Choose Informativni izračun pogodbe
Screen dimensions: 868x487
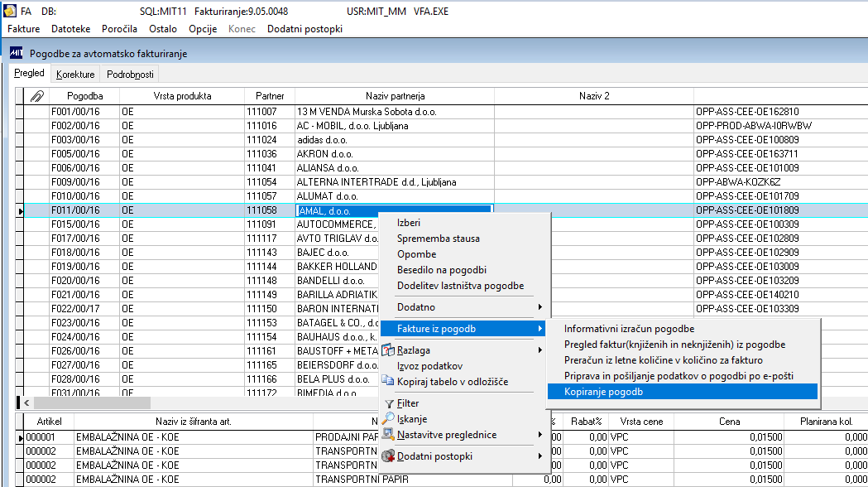point(629,329)
